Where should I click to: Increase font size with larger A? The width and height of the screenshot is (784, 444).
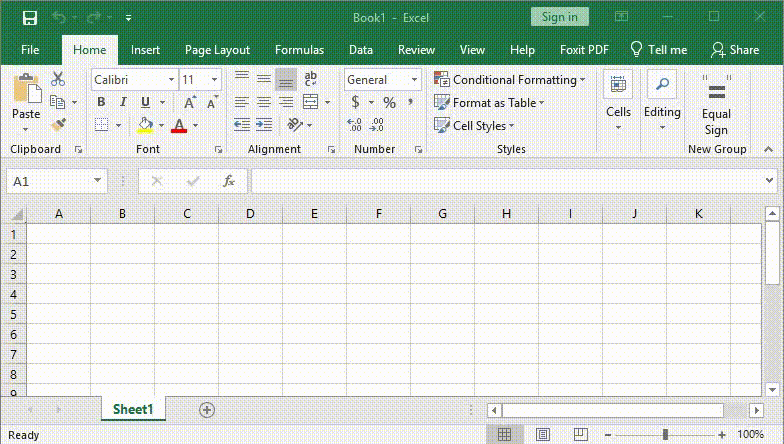[x=190, y=102]
